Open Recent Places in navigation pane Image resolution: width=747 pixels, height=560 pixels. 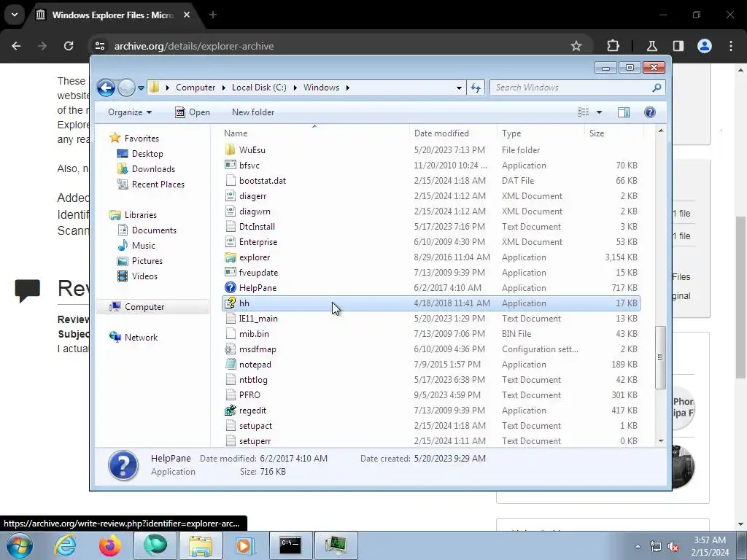point(158,184)
